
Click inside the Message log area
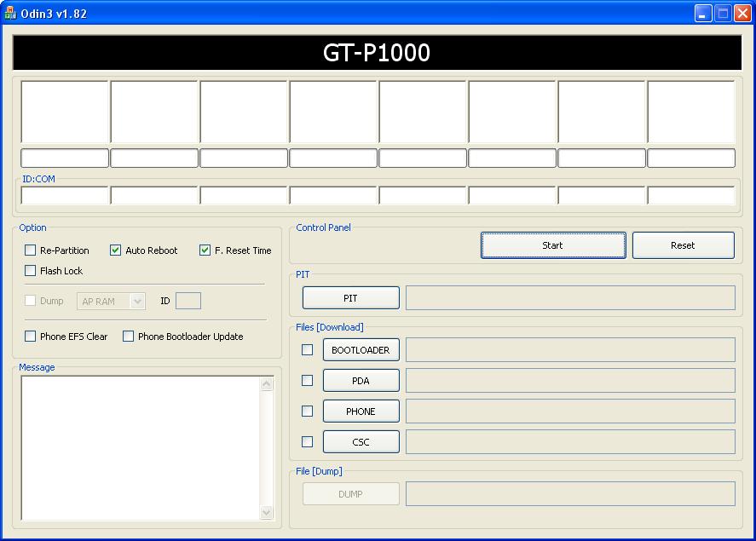pyautogui.click(x=140, y=448)
